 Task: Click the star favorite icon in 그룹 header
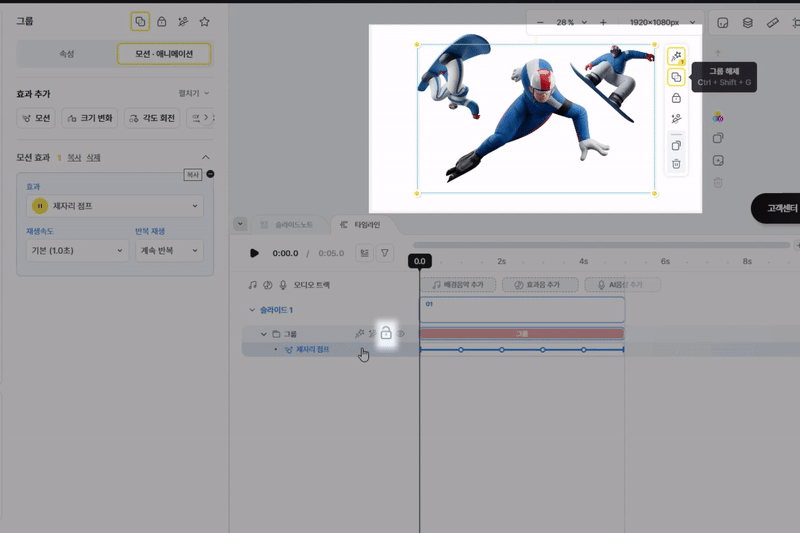204,21
